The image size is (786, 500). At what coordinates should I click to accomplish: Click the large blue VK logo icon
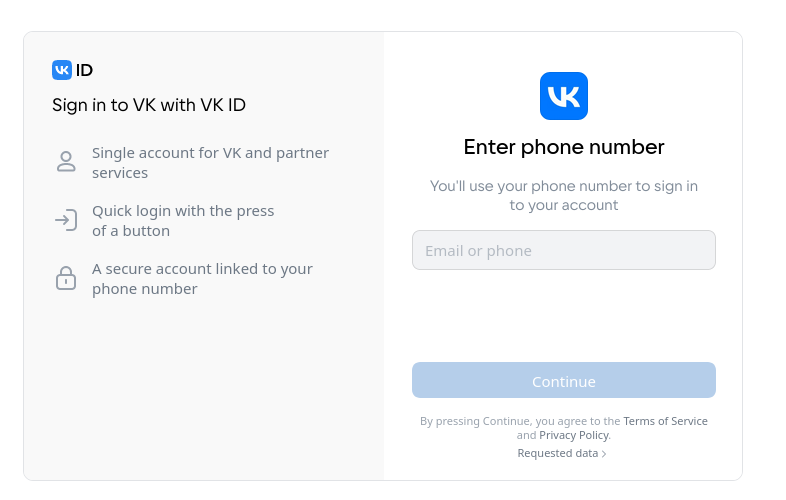[563, 96]
